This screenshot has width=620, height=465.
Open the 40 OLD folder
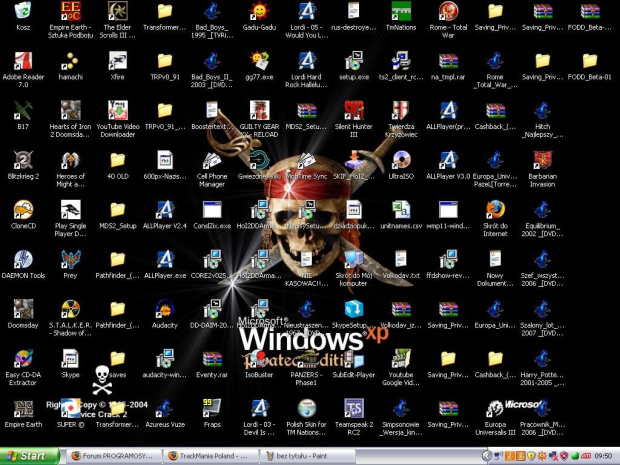pyautogui.click(x=117, y=160)
